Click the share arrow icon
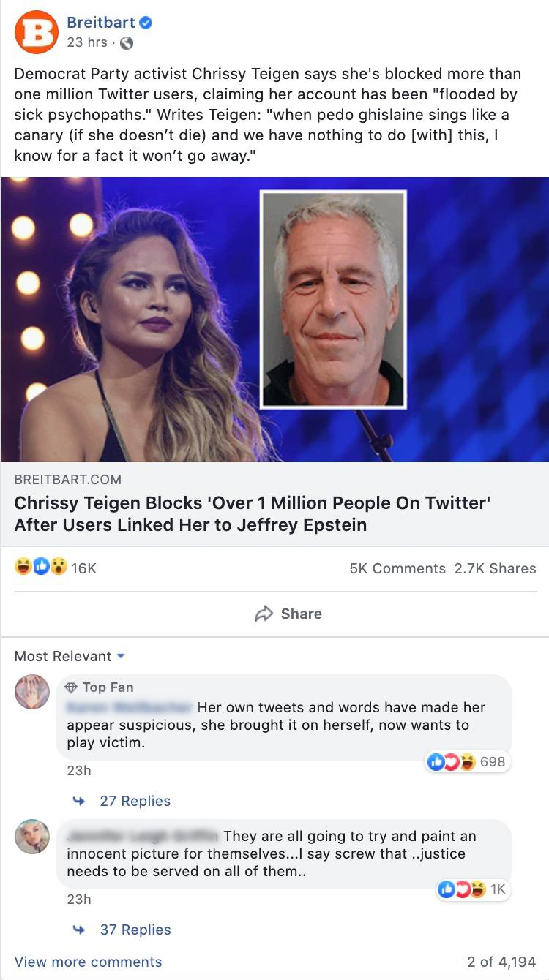The height and width of the screenshot is (980, 549). pyautogui.click(x=263, y=614)
